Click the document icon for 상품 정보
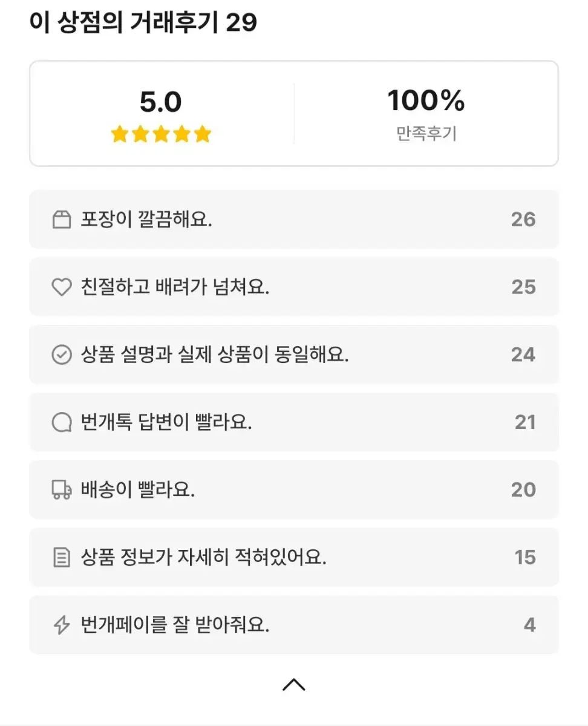 click(62, 557)
